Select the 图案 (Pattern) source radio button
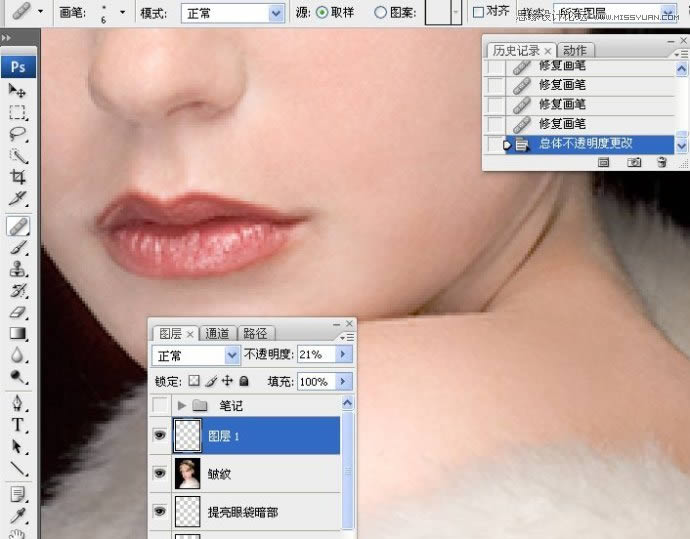Viewport: 690px width, 539px height. pos(381,13)
